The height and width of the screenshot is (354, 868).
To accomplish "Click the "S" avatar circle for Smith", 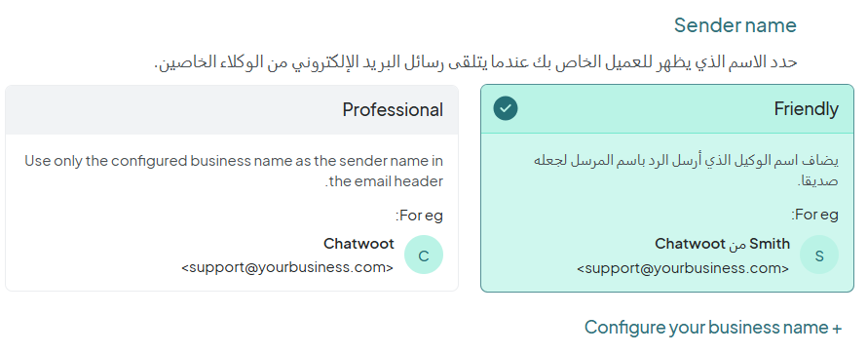I will pyautogui.click(x=819, y=255).
